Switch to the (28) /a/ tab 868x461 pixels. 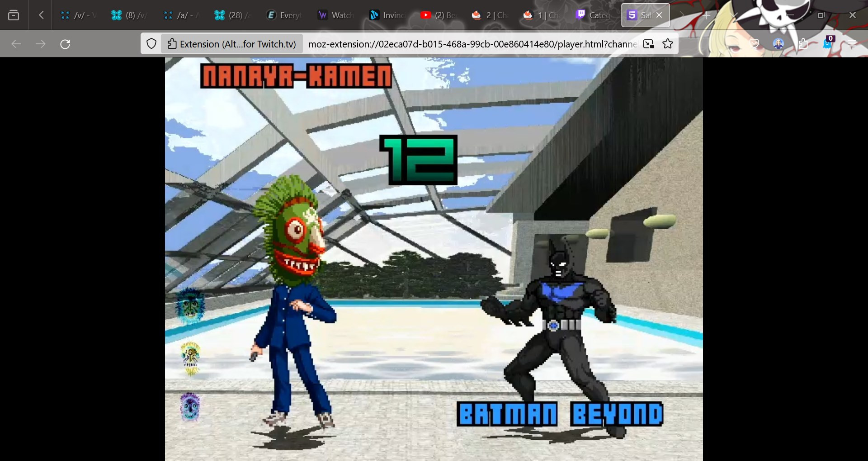click(x=232, y=15)
